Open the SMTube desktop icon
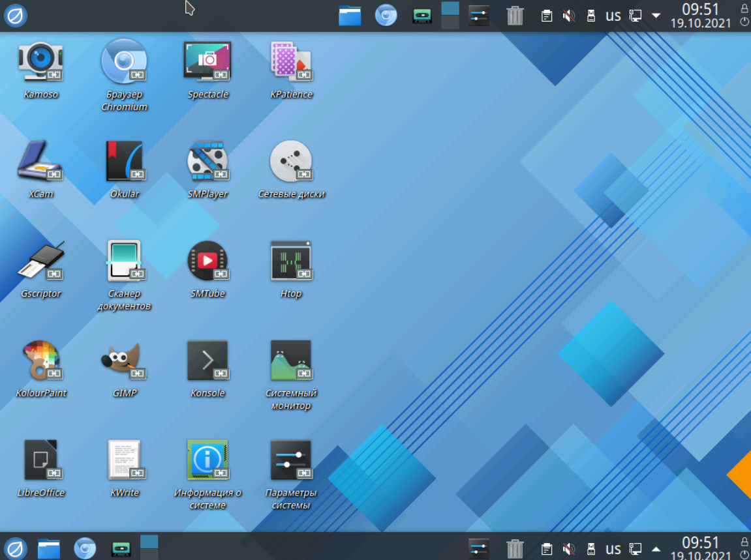The height and width of the screenshot is (560, 751). pos(207,260)
